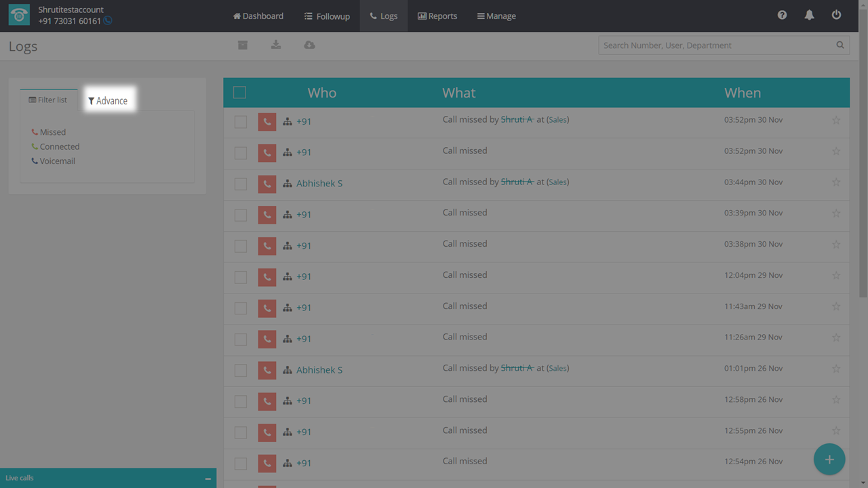Collapse the Live calls panel
The height and width of the screenshot is (488, 868).
point(208,479)
